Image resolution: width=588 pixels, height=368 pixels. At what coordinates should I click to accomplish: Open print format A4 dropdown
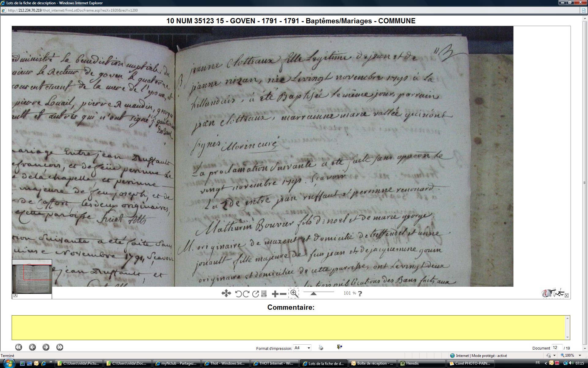302,348
